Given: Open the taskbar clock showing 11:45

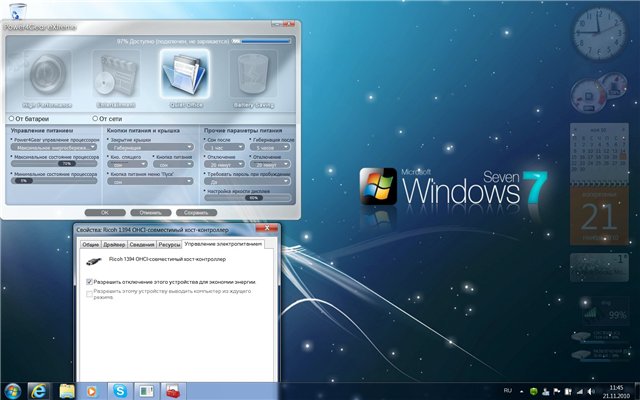Looking at the screenshot, I should (x=616, y=391).
